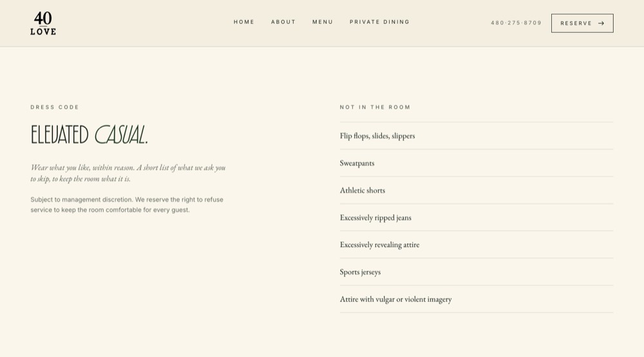Open the Home nav link
This screenshot has width=644, height=357.
244,22
